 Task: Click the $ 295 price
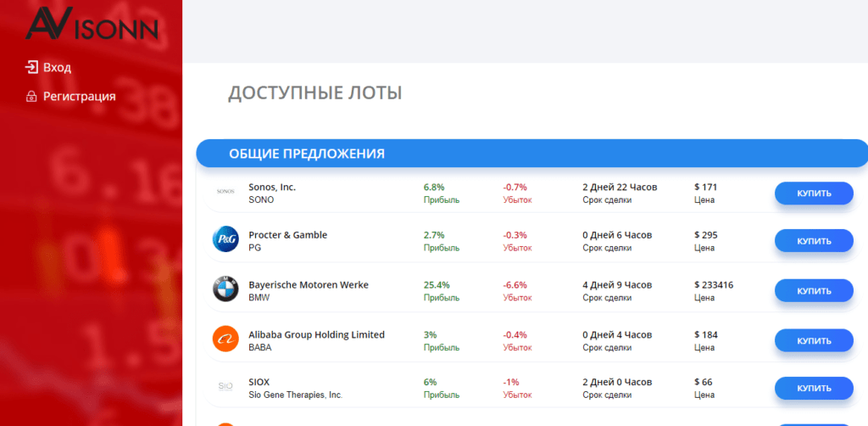click(x=706, y=235)
